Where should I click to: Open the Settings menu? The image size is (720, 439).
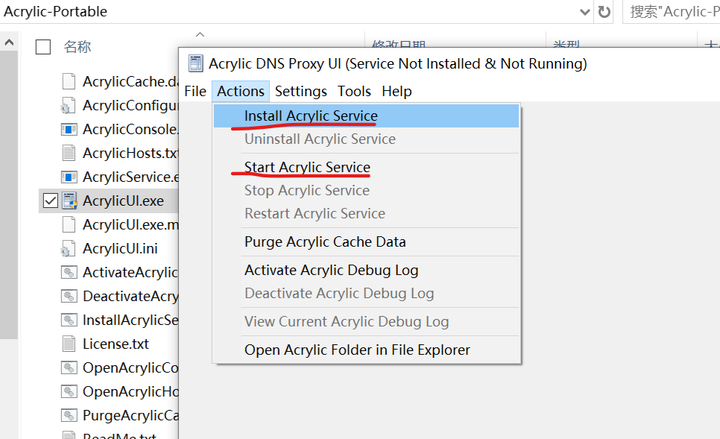click(x=301, y=91)
